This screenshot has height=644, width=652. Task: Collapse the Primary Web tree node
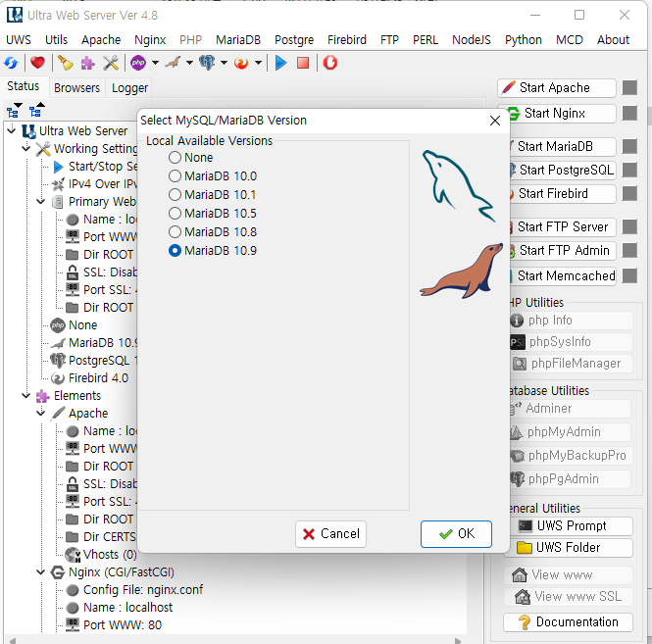(41, 201)
